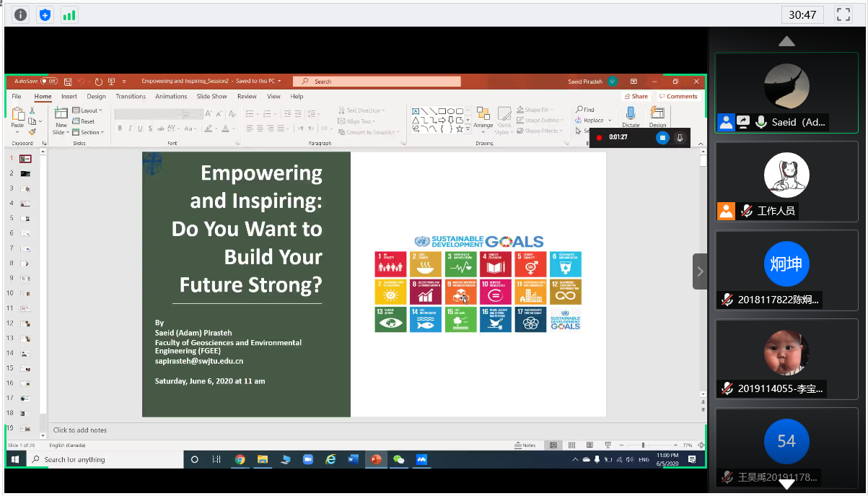This screenshot has width=868, height=496.
Task: Click the Format Painter brush icon
Action: (x=32, y=132)
